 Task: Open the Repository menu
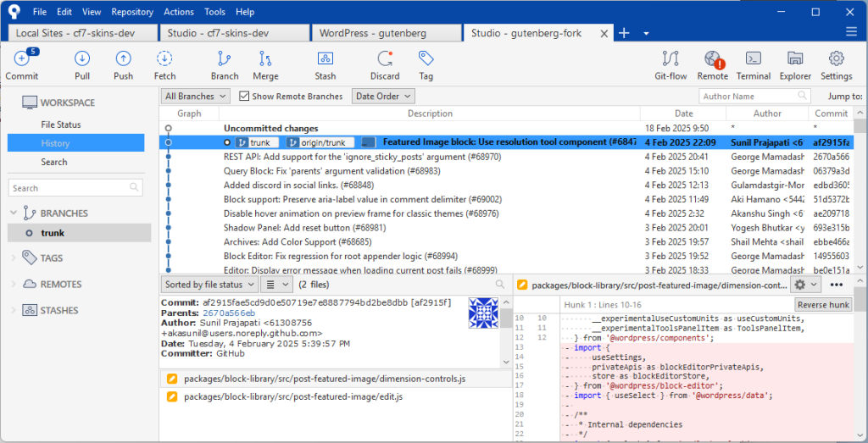pos(132,12)
